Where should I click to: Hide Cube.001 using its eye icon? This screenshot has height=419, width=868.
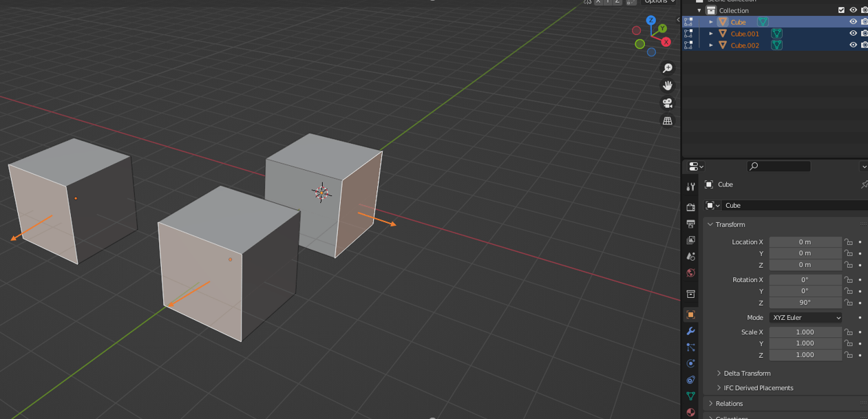pyautogui.click(x=853, y=33)
